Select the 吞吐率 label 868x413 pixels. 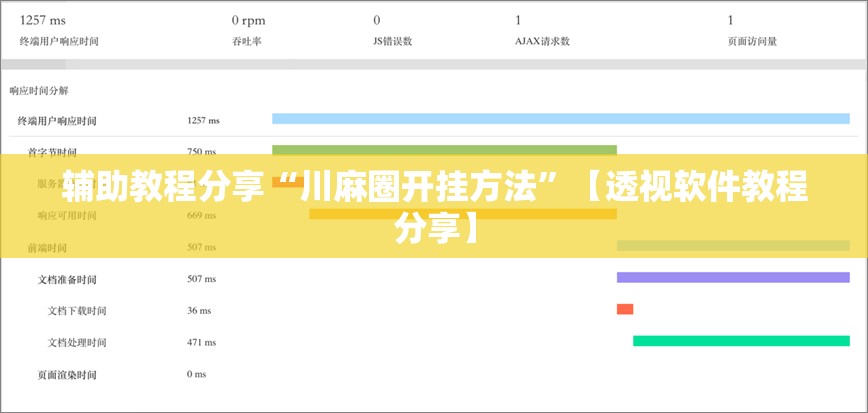246,42
